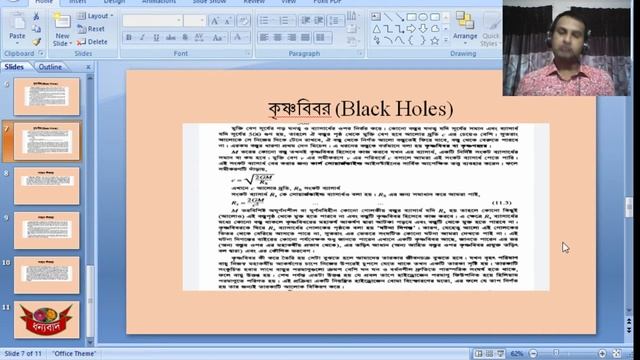Zoom out with the minus button
The height and width of the screenshot is (360, 640).
[x=533, y=353]
